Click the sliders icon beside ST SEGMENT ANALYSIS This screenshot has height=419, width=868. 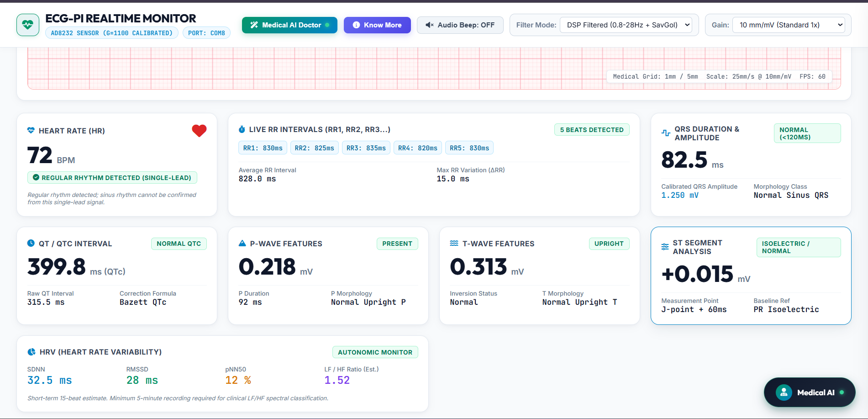pyautogui.click(x=665, y=247)
